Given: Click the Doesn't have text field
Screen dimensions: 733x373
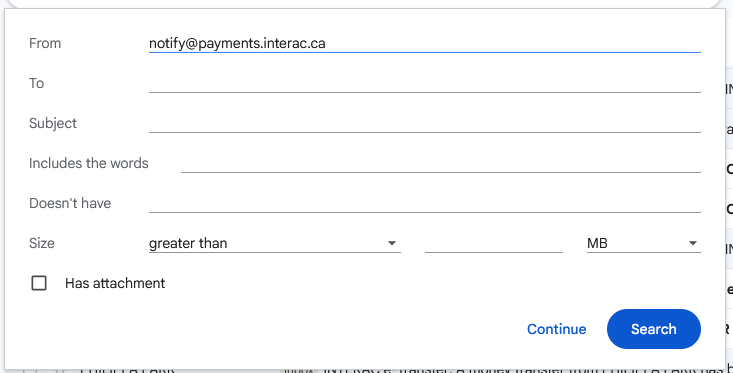Looking at the screenshot, I should coord(424,203).
